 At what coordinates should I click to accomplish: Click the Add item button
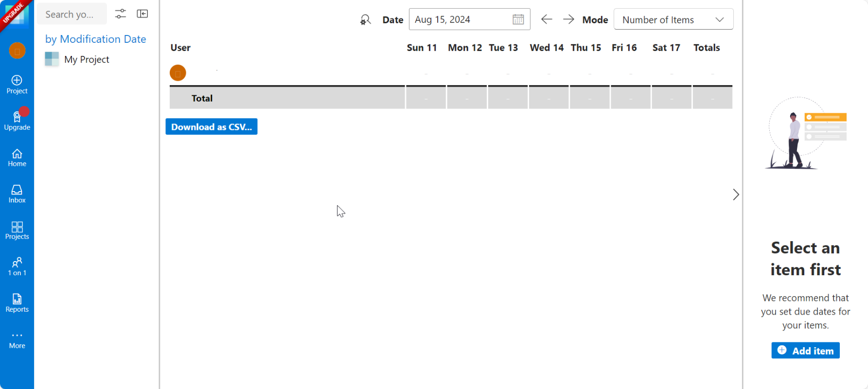coord(806,351)
